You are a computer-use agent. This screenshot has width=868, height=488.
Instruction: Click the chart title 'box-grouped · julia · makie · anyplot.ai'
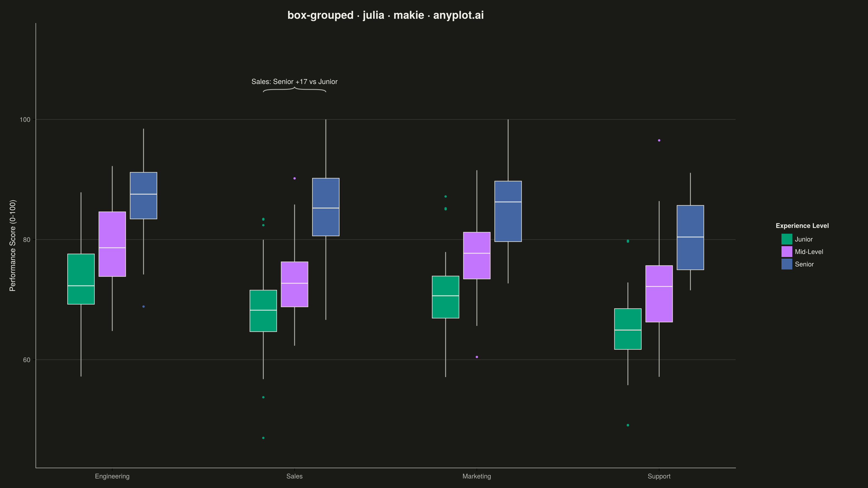385,15
